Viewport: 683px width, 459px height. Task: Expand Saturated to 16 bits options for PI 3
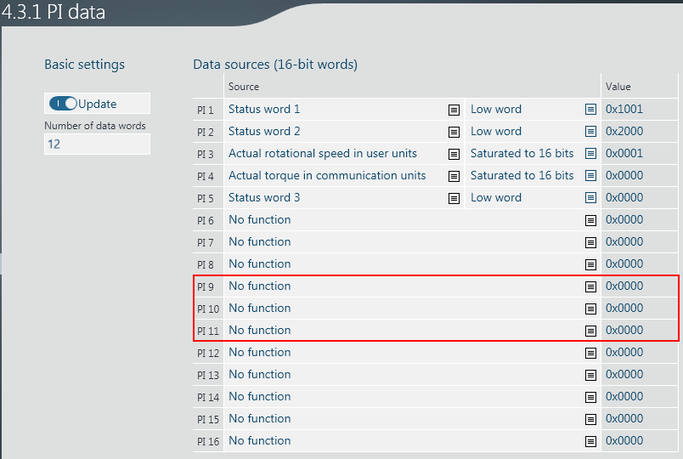tap(590, 153)
